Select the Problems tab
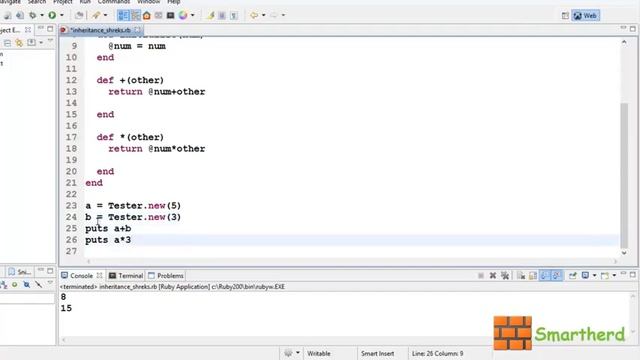The image size is (640, 360). tap(166, 276)
